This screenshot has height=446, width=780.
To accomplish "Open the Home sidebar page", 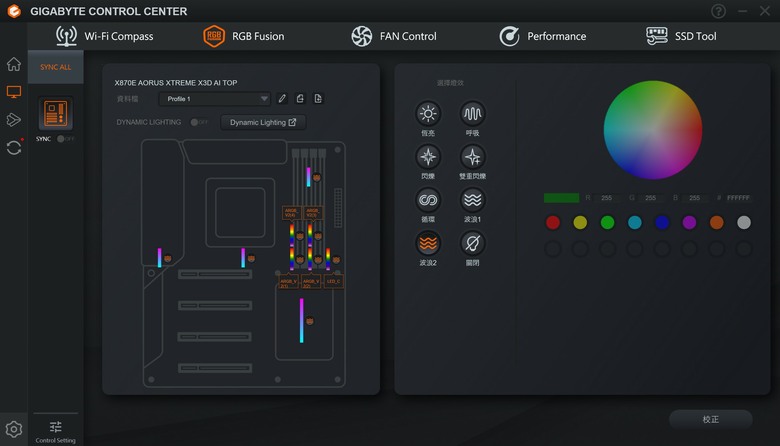I will click(x=14, y=64).
